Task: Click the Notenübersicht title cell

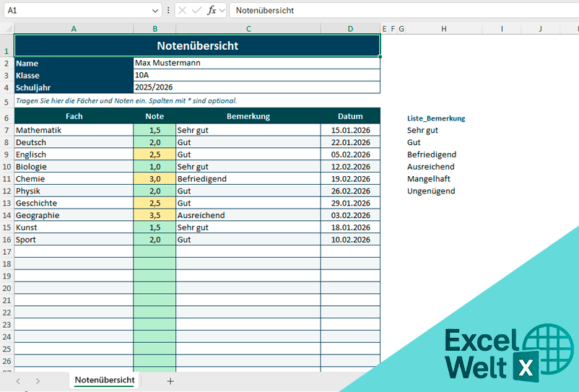Action: pos(197,45)
